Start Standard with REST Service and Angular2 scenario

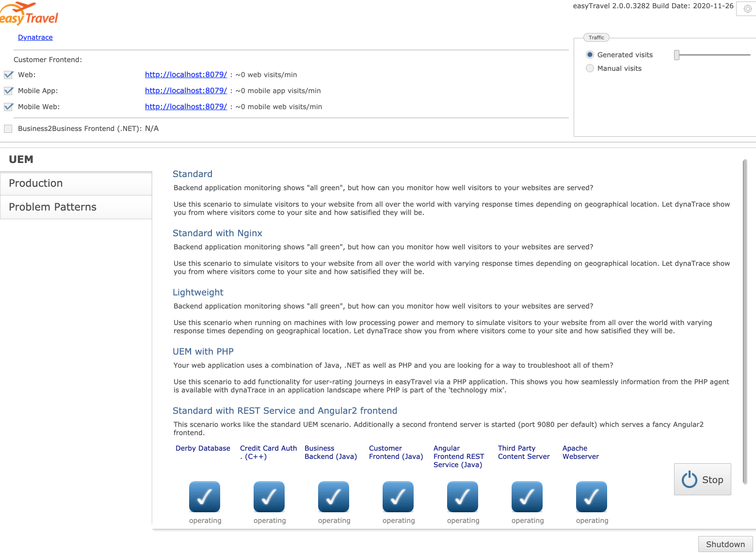pos(285,411)
